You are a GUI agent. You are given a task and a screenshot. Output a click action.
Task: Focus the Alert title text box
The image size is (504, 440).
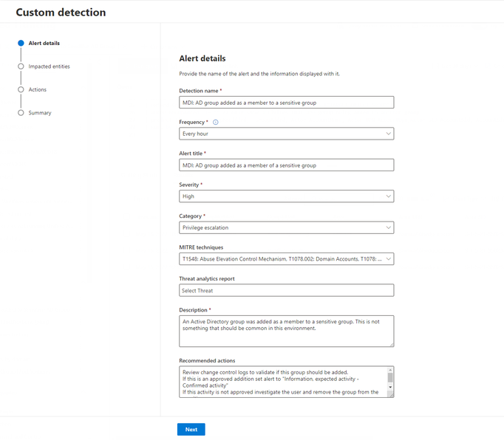[286, 165]
